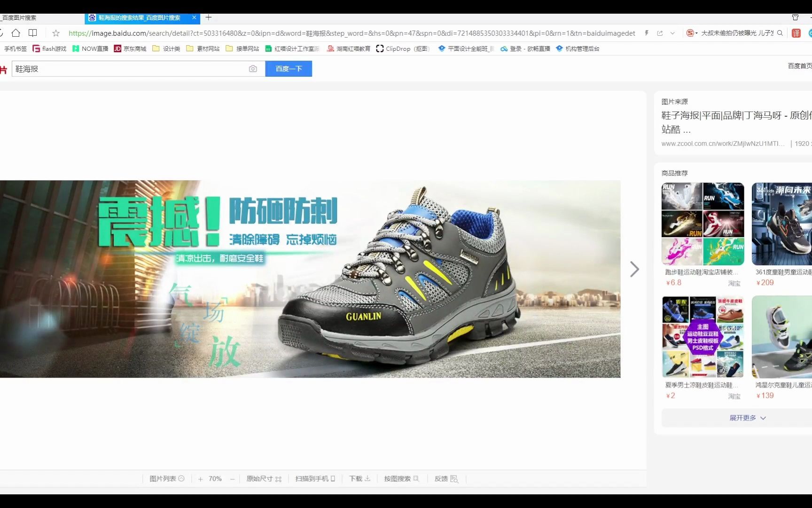Zoom in with the plus icon
The width and height of the screenshot is (812, 508).
pyautogui.click(x=200, y=479)
